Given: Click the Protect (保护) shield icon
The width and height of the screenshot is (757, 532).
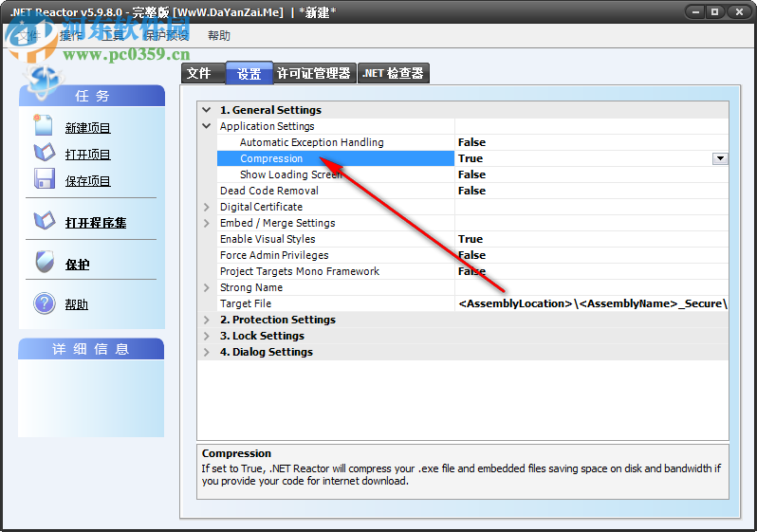Looking at the screenshot, I should (45, 262).
